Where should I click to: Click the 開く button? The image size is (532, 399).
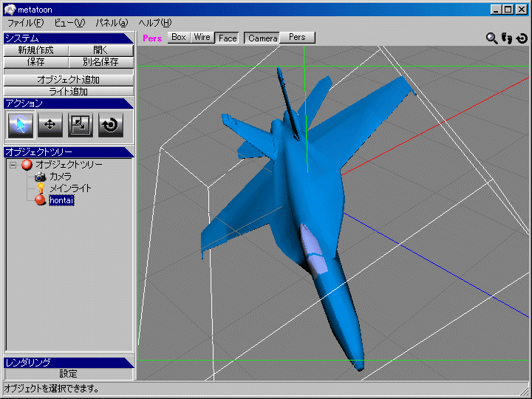101,50
